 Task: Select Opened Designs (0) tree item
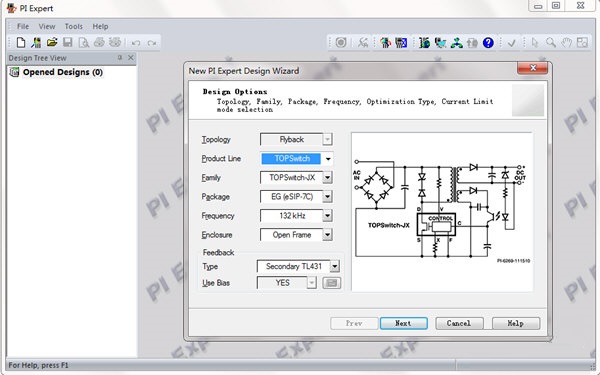[63, 72]
